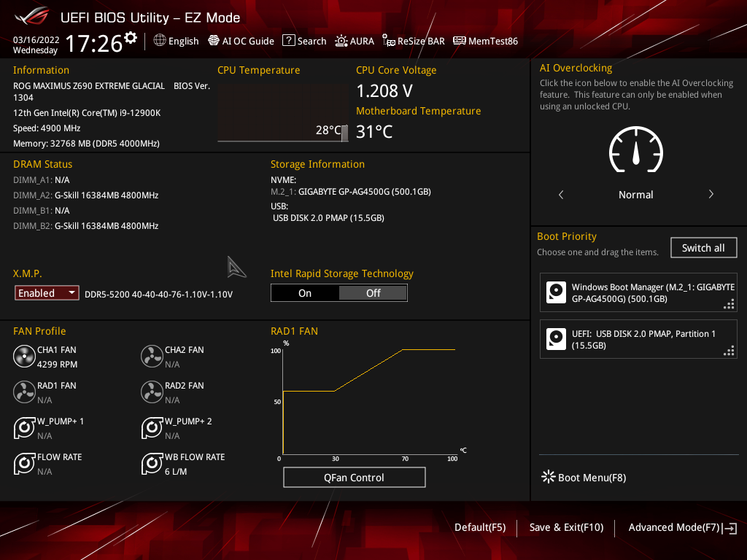Click the AURA lighting icon
The width and height of the screenshot is (747, 560).
[341, 41]
